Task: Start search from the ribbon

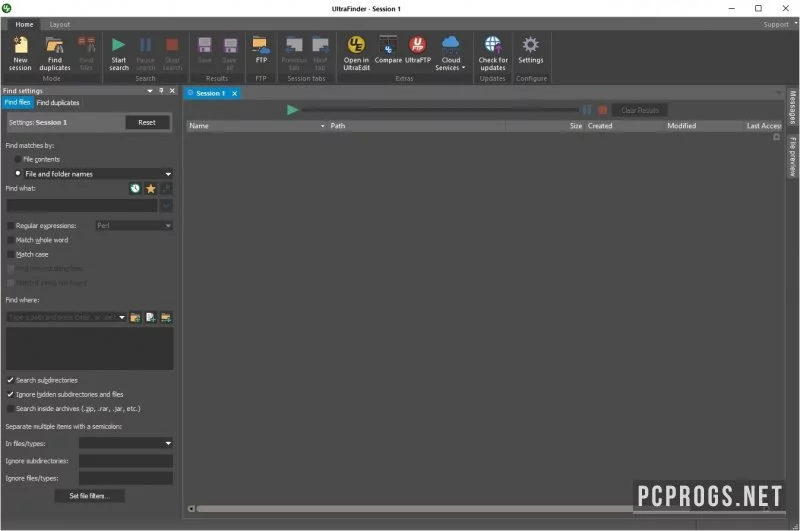Action: pos(119,53)
